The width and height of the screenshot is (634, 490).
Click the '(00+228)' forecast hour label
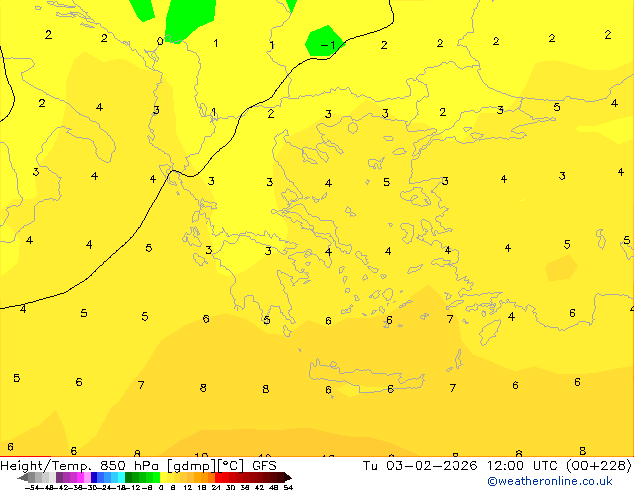(599, 466)
